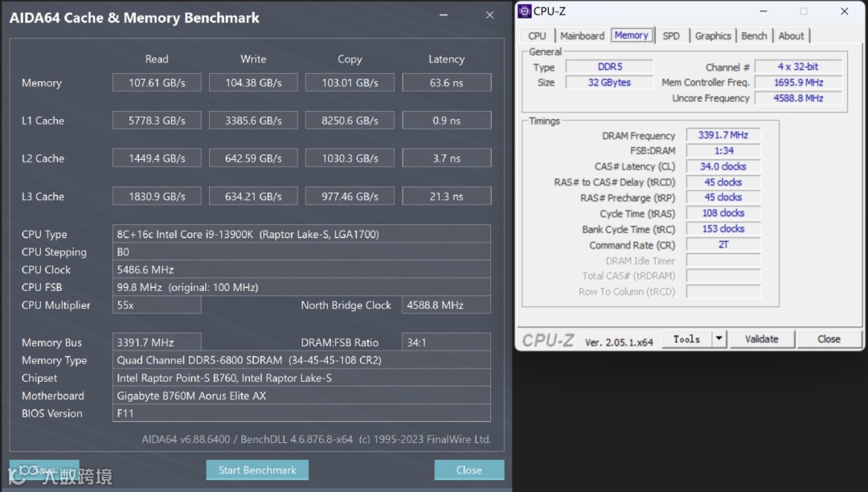Click DRAM Frequency value 3391.7 MHz in CPU-Z
868x492 pixels.
click(x=723, y=135)
